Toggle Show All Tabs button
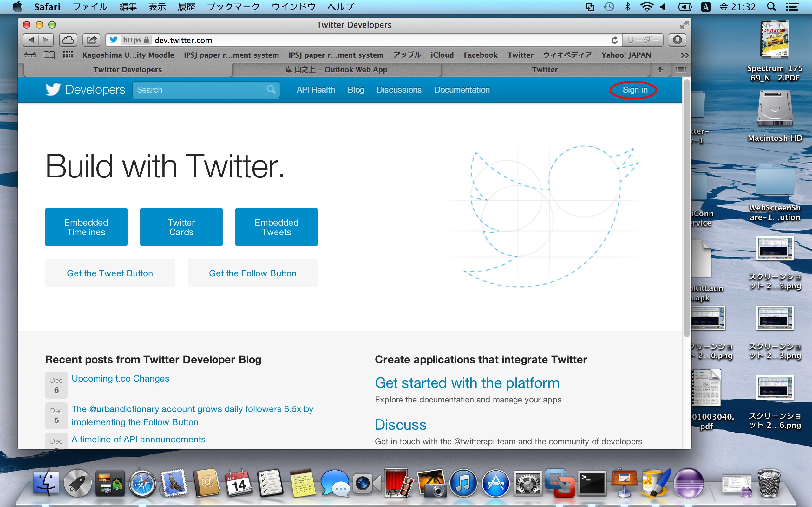Image resolution: width=812 pixels, height=507 pixels. click(x=680, y=69)
